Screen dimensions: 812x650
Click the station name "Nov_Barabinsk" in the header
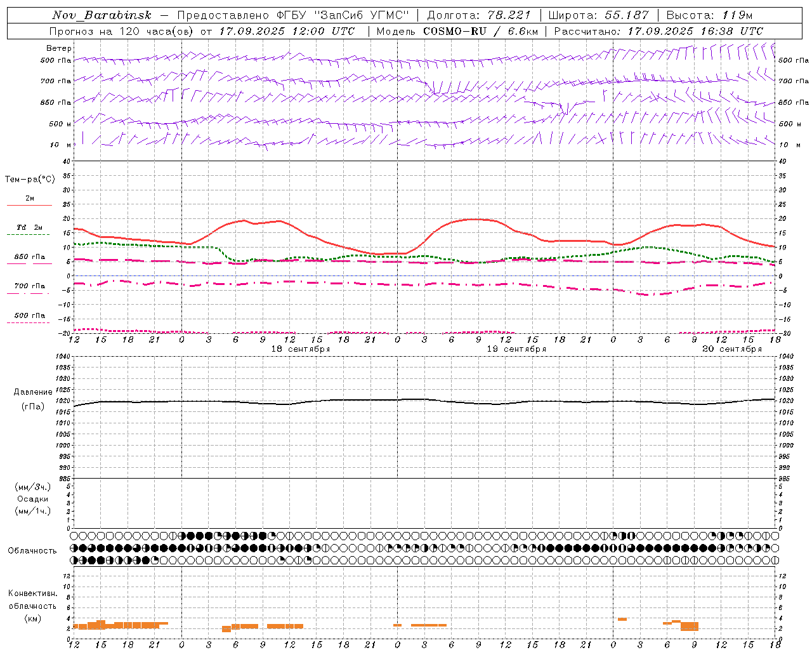pos(102,15)
